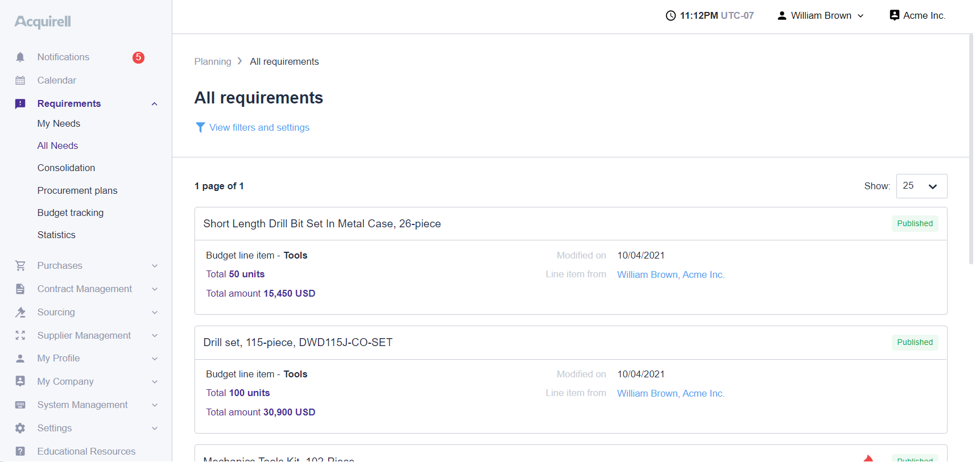The image size is (980, 462).
Task: Click the Planning breadcrumb link
Action: tap(213, 61)
